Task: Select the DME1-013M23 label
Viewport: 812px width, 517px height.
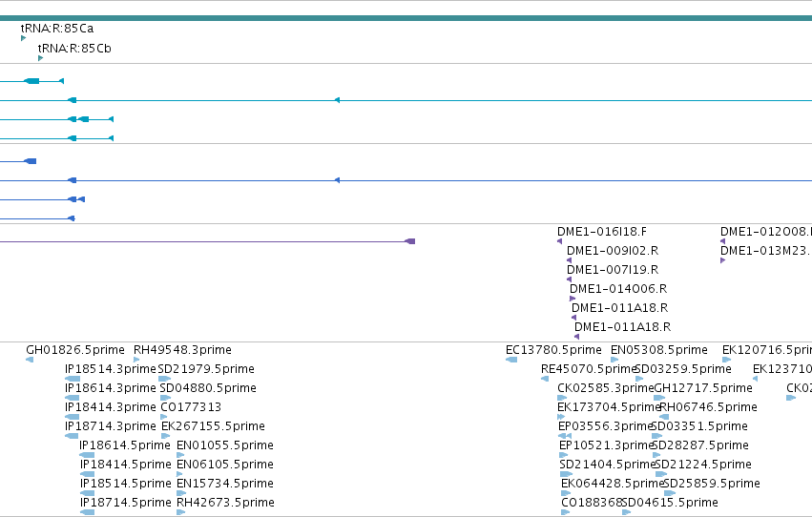Action: 766,251
